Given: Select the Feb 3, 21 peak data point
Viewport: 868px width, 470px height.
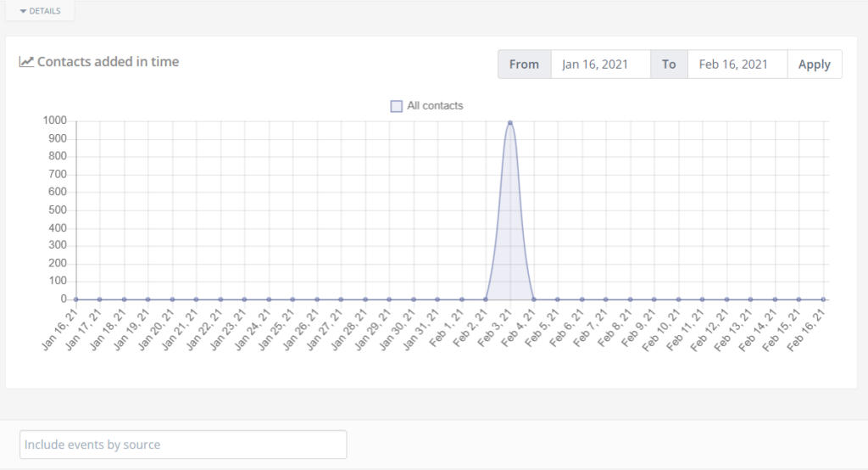Looking at the screenshot, I should (x=509, y=123).
